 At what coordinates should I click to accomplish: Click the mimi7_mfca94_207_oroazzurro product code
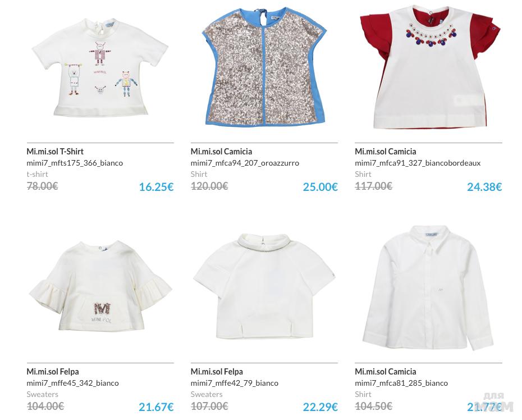pyautogui.click(x=245, y=163)
